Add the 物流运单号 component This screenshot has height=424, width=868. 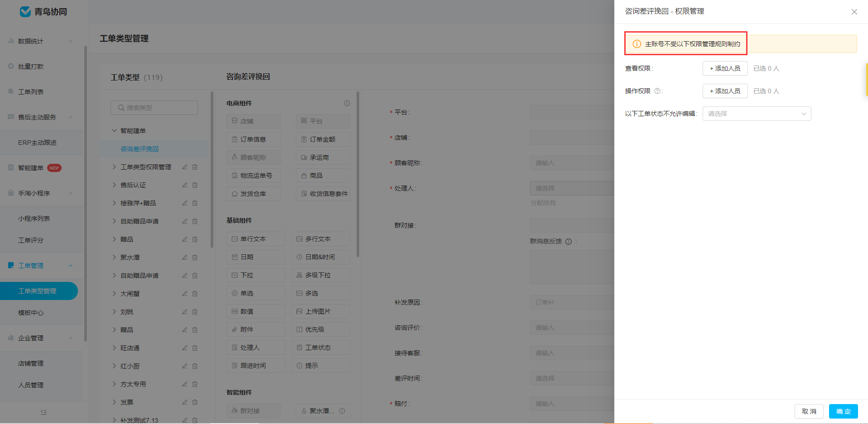point(254,176)
